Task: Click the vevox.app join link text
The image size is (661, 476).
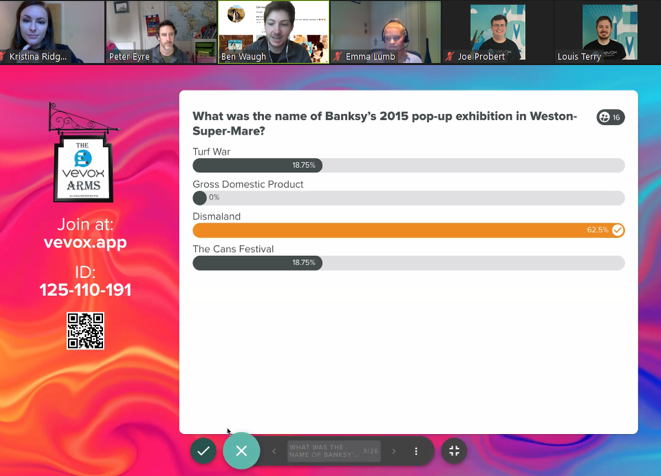Action: coord(85,242)
